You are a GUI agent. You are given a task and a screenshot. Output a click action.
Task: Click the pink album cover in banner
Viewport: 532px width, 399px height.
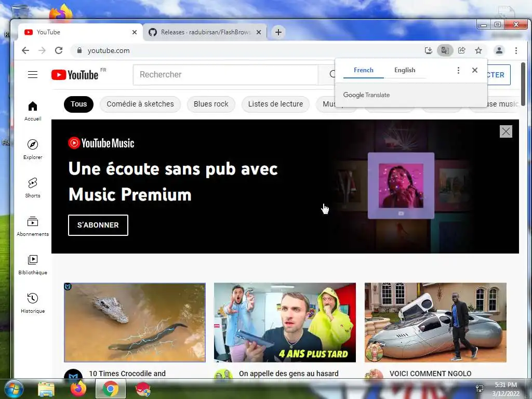[401, 185]
